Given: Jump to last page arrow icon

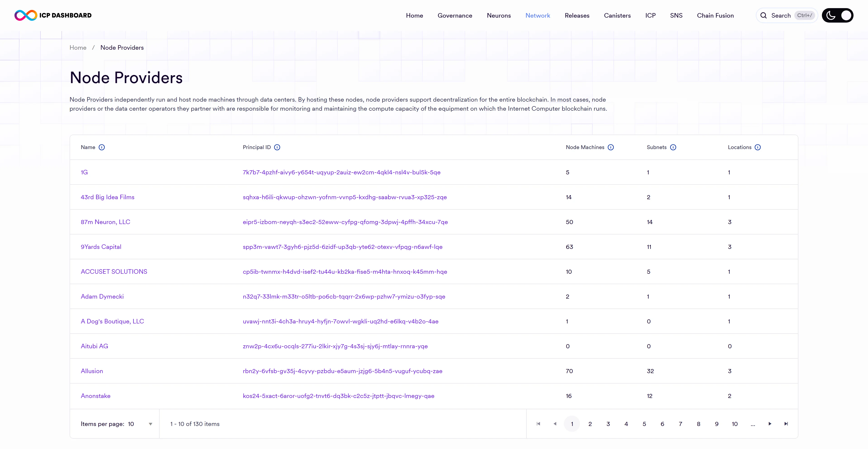Looking at the screenshot, I should 786,424.
